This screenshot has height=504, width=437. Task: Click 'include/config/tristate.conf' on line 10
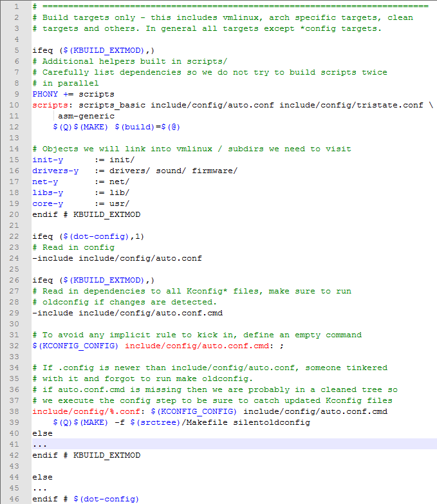point(351,105)
